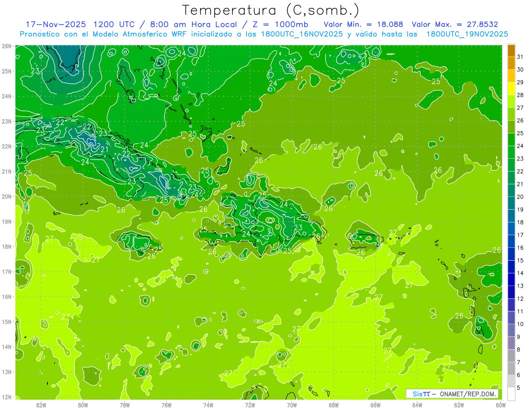This screenshot has height=411, width=532.
Task: Pick the orange legend swatch between 30 and 31
Action: [511, 63]
